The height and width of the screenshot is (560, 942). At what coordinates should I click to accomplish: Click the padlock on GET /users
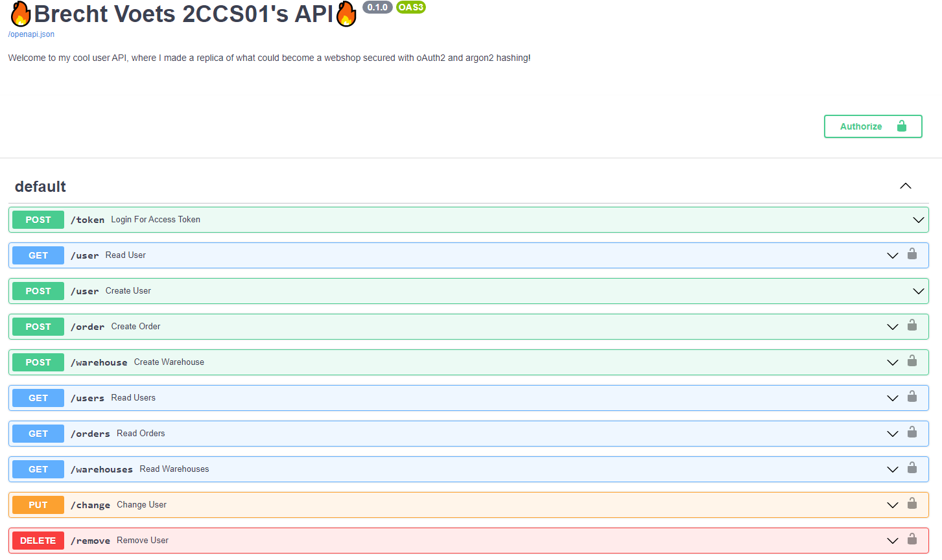(x=912, y=397)
